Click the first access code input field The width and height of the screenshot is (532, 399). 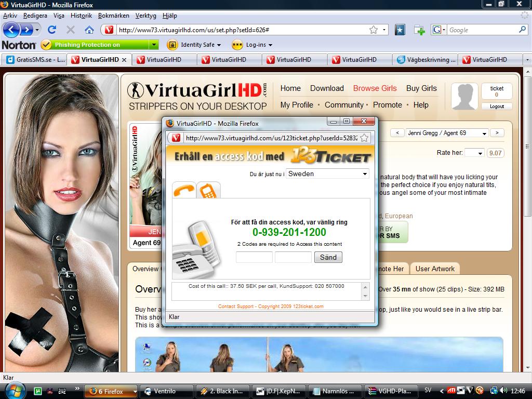tap(254, 257)
